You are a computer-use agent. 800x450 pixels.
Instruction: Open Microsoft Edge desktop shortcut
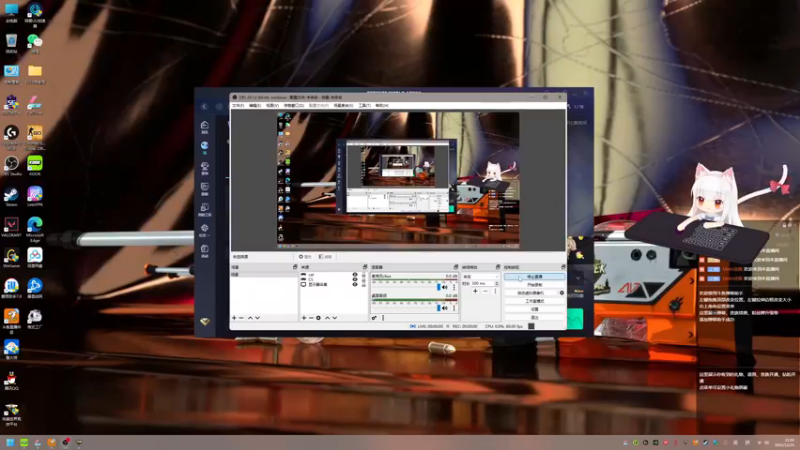[x=35, y=229]
